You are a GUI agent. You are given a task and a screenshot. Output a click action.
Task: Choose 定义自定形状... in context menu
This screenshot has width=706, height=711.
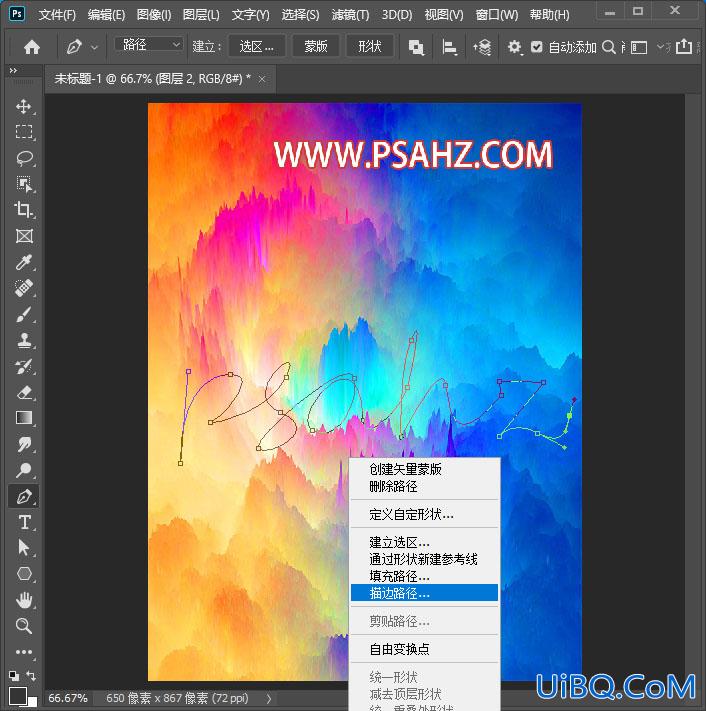click(424, 514)
